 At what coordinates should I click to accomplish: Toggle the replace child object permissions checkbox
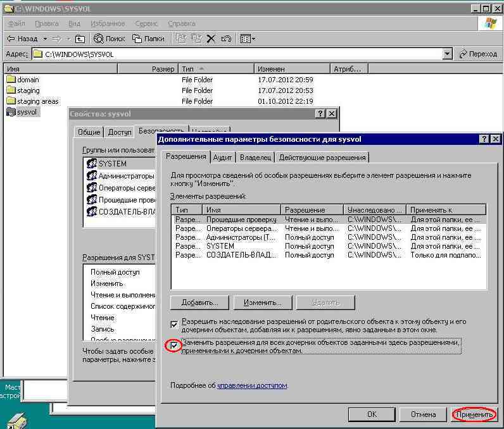click(x=175, y=346)
